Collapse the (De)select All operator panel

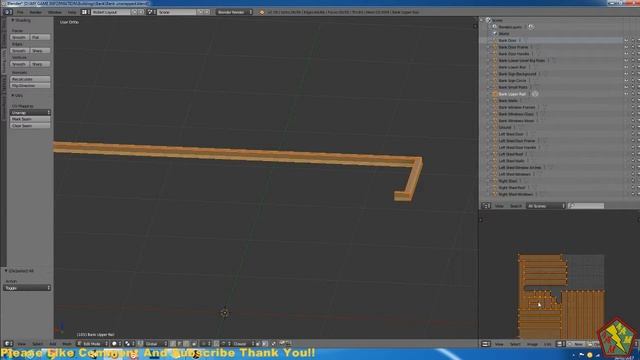pos(6,271)
